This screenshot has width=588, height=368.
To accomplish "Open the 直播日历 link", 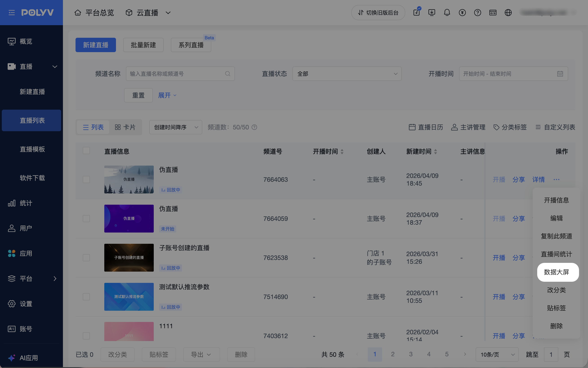I will [x=426, y=127].
